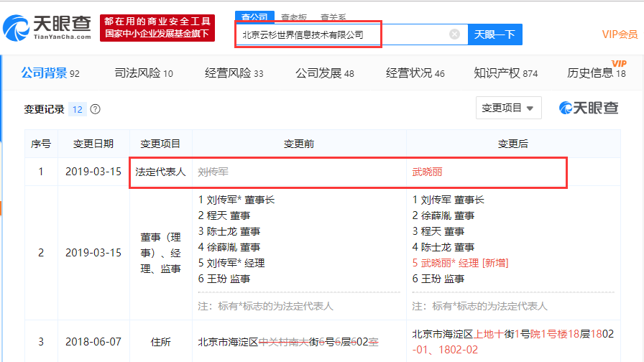Click the 天眼一下 search button
Viewport: 644px width, 362px height.
tap(495, 34)
